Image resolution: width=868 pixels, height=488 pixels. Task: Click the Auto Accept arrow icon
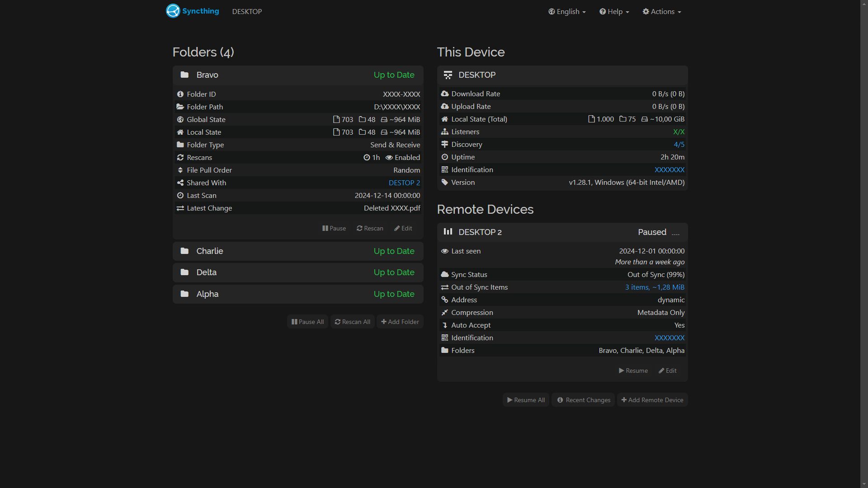445,325
